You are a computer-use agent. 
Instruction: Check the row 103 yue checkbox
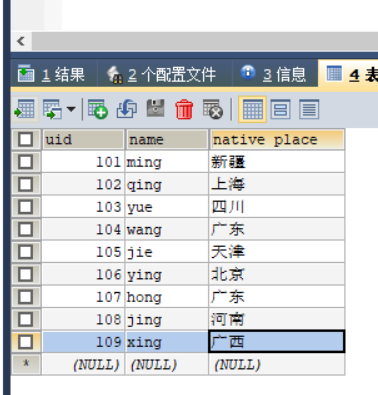coord(26,207)
